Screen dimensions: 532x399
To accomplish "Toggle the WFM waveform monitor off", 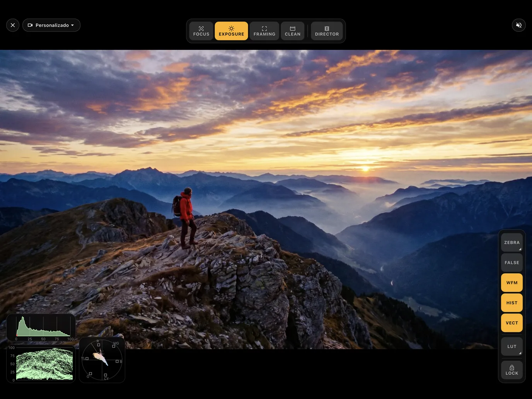I will coord(512,283).
